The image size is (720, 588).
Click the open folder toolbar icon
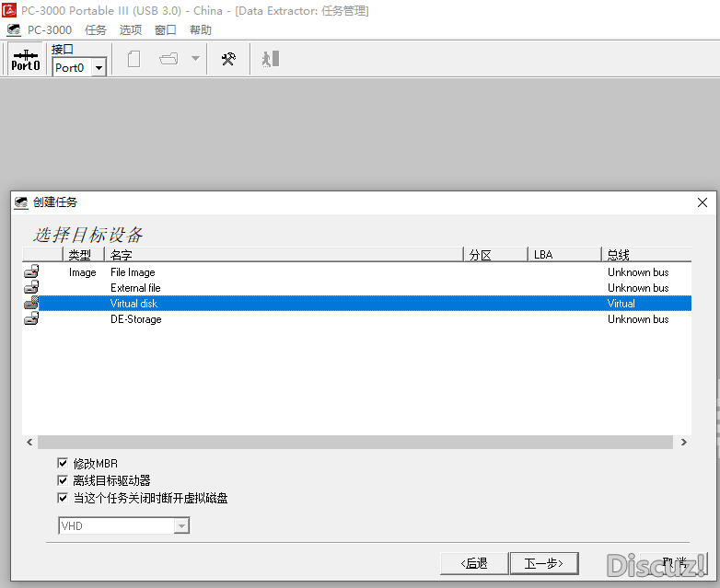168,59
